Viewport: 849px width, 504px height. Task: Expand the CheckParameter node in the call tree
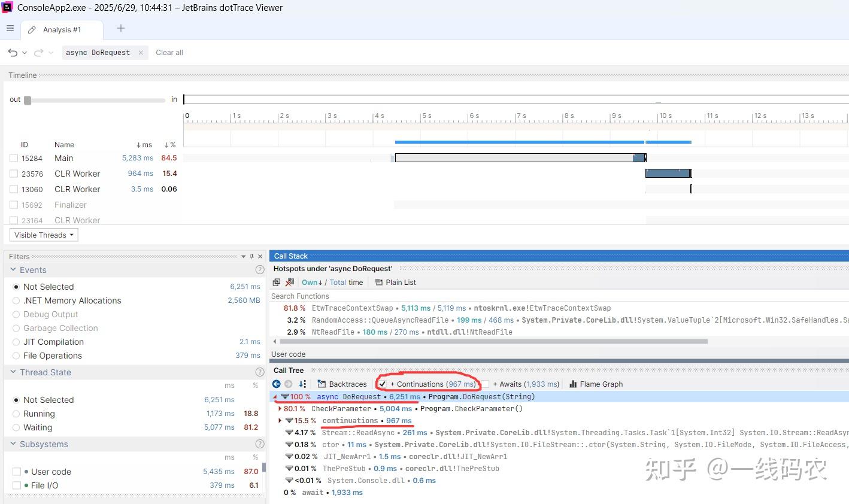[280, 409]
